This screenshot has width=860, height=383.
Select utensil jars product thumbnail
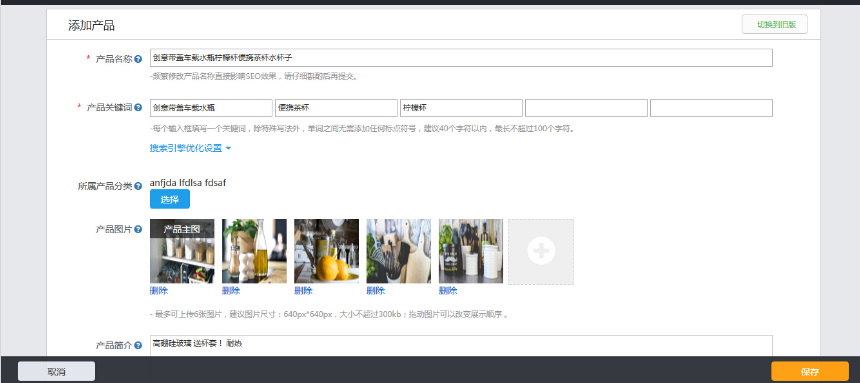click(471, 251)
